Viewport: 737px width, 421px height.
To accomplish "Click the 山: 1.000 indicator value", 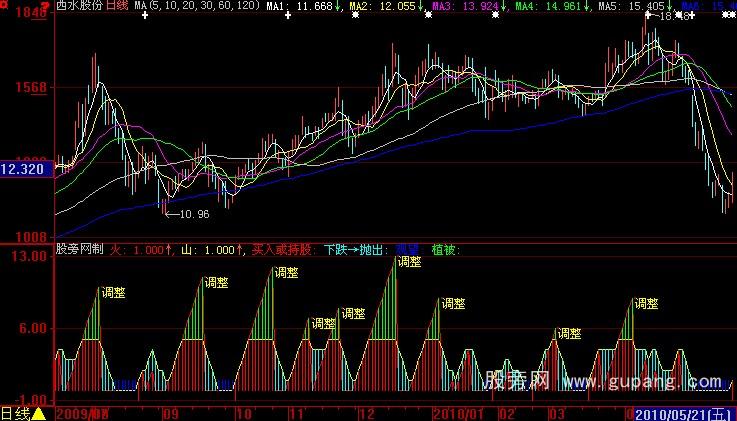I will (x=207, y=250).
